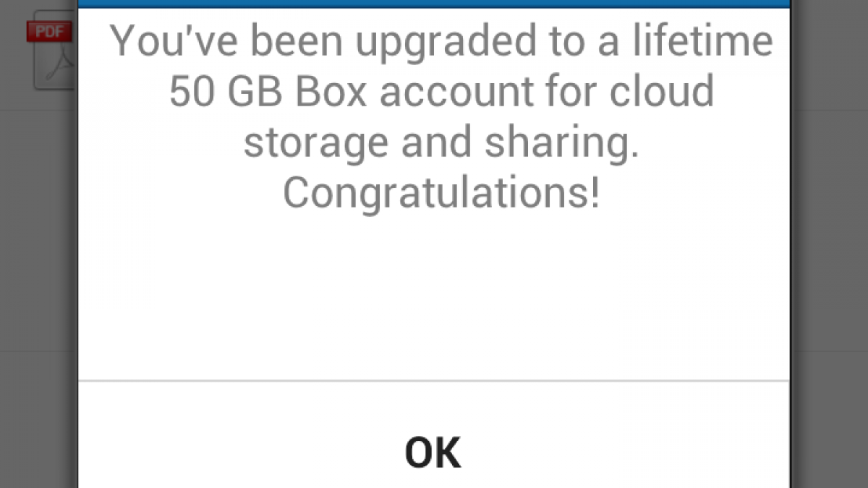
Task: Click the blue dialog title bar
Action: (434, 4)
